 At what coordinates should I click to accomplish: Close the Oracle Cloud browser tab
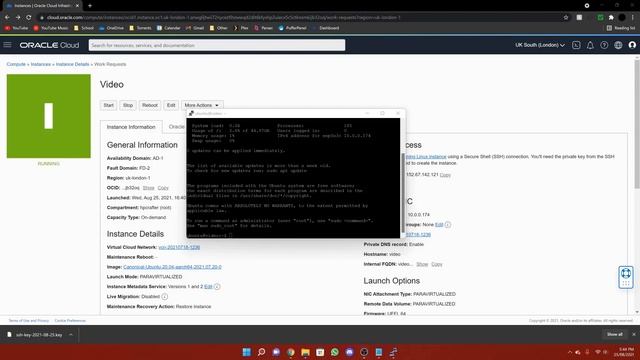pos(77,6)
